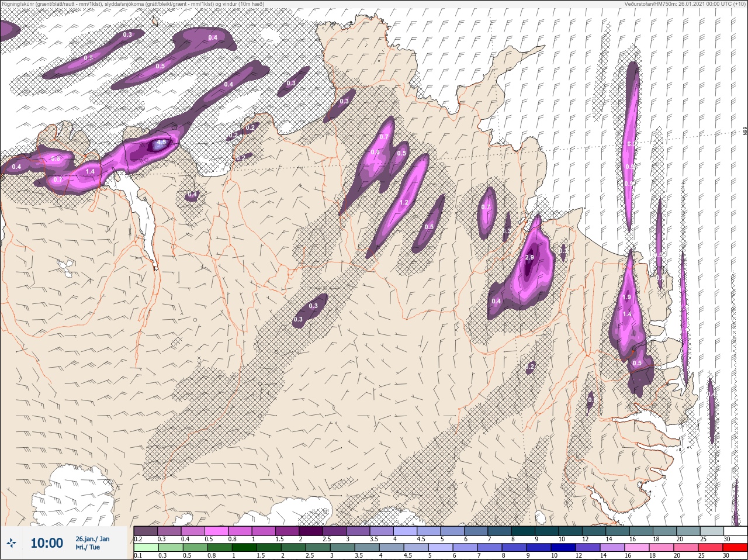The width and height of the screenshot is (748, 560).
Task: Click the 1.2 precipitation value on the map
Action: tap(403, 203)
